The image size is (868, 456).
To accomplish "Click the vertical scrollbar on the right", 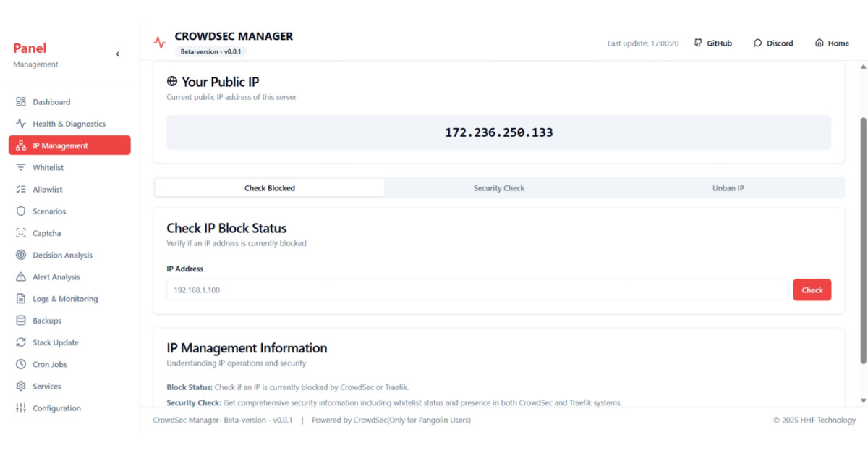I will click(862, 239).
